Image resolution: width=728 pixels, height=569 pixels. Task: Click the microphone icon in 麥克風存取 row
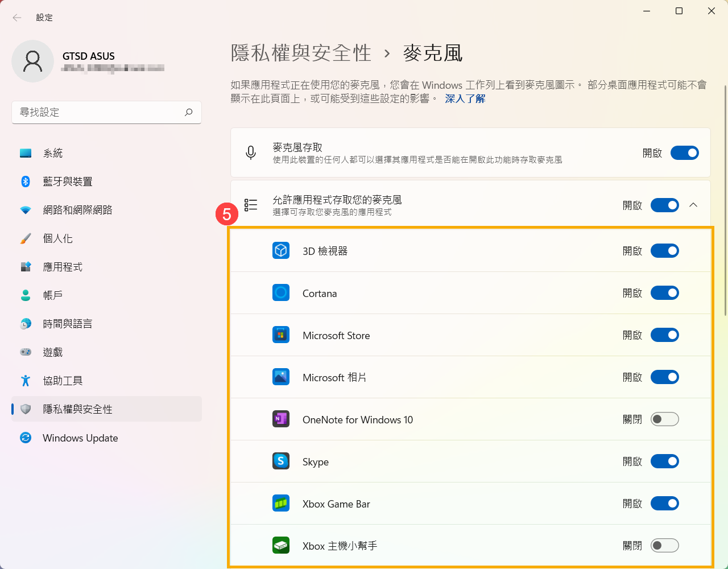point(251,152)
